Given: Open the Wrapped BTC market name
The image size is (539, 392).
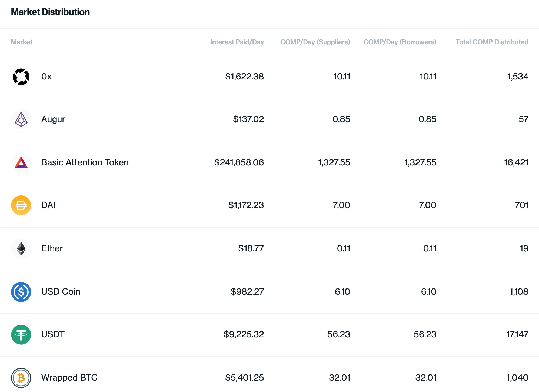Looking at the screenshot, I should (69, 377).
